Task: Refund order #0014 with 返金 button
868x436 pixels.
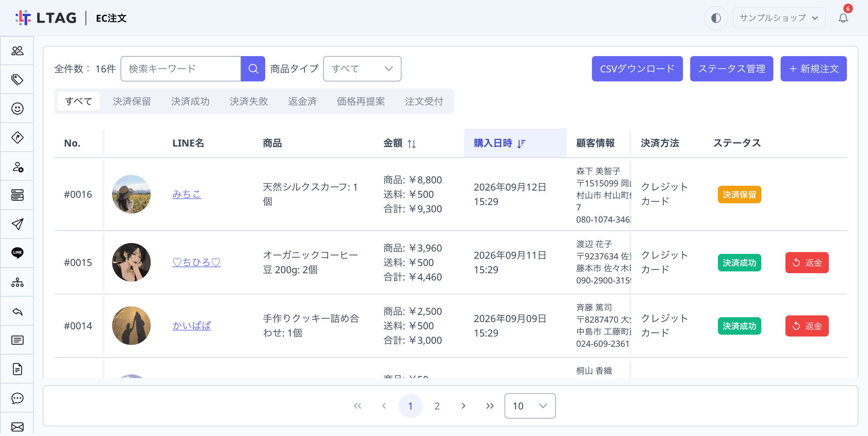Action: (807, 326)
